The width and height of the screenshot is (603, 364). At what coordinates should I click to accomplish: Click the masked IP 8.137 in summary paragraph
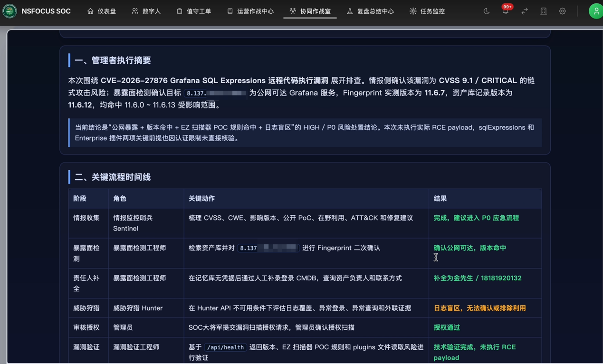click(x=215, y=93)
